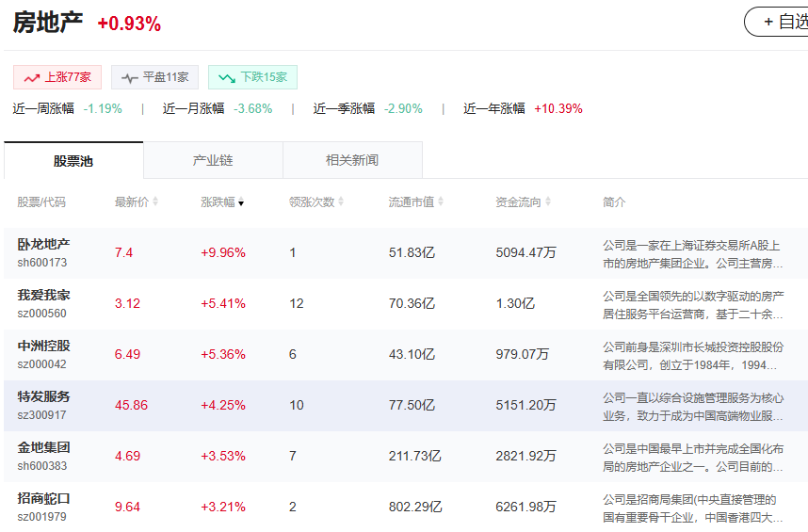Click fund flow 6261.98万

point(526,508)
